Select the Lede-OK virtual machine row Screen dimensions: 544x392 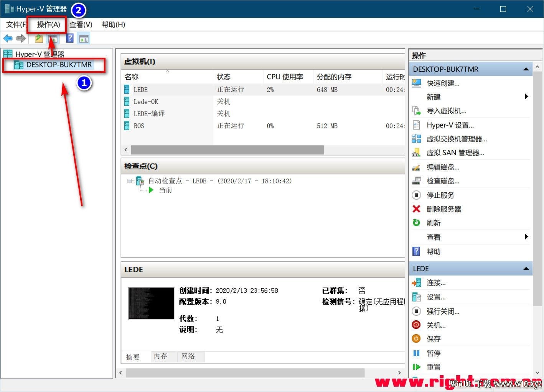263,102
